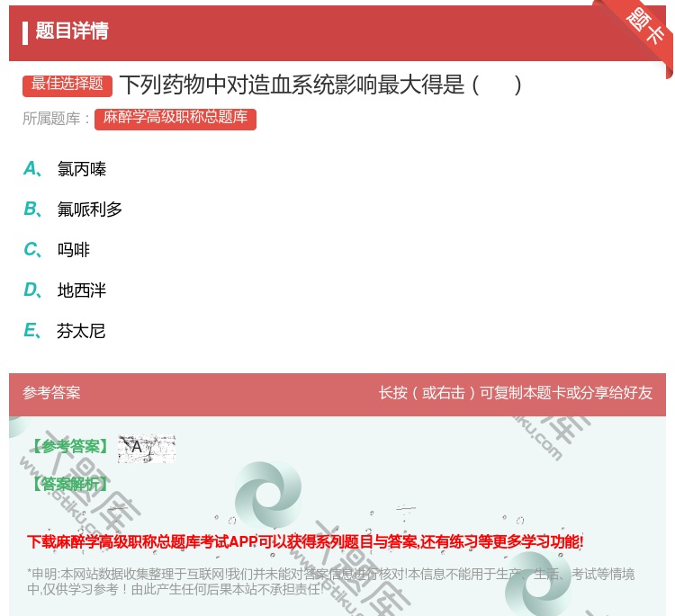Select option B 氟哌利多

point(73,210)
